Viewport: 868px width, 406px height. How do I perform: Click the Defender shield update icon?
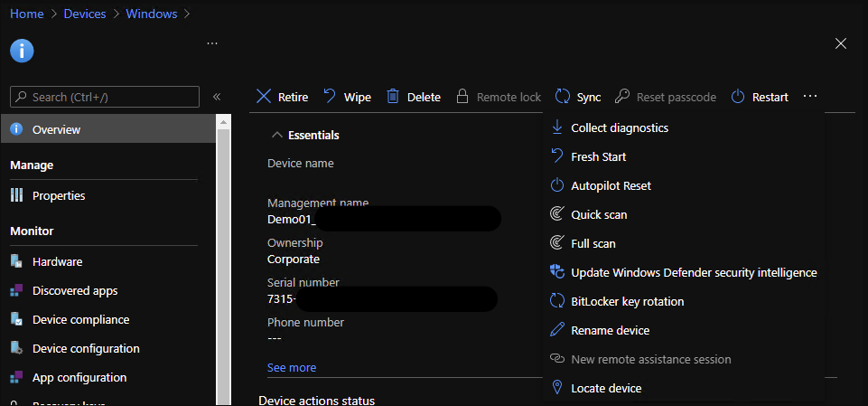557,272
